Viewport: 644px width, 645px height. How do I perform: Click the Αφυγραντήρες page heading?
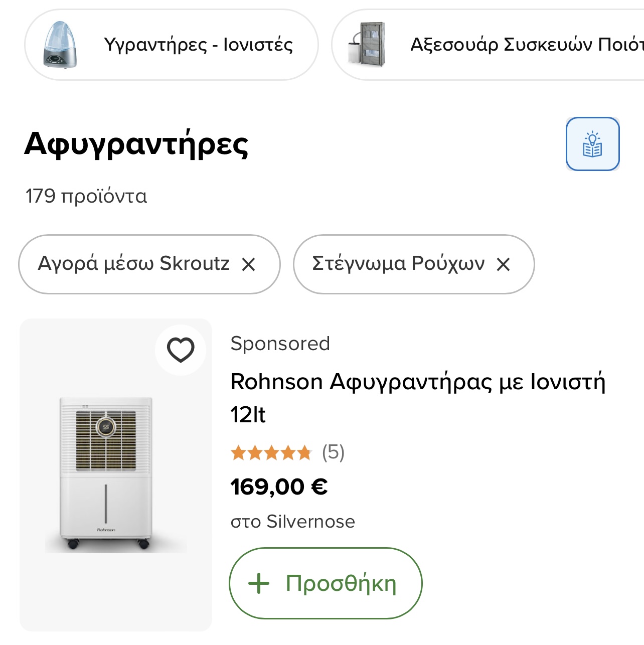(136, 144)
